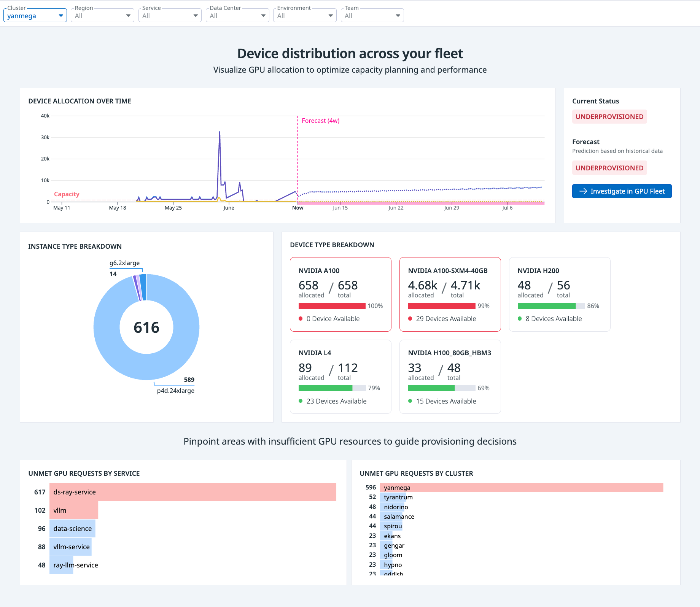Expand the Team dropdown

372,15
